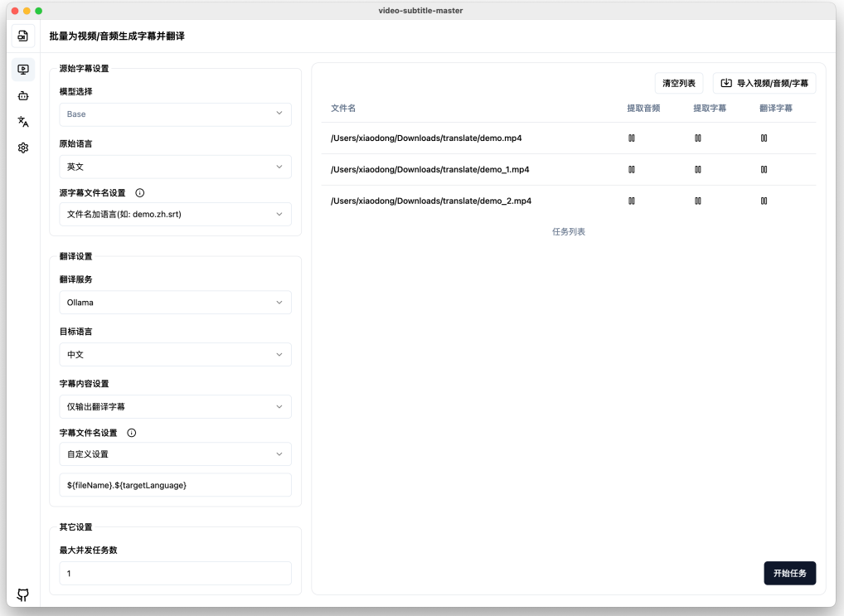Open the 翻译服务 dropdown showing Ollama
Image resolution: width=844 pixels, height=616 pixels.
tap(175, 303)
